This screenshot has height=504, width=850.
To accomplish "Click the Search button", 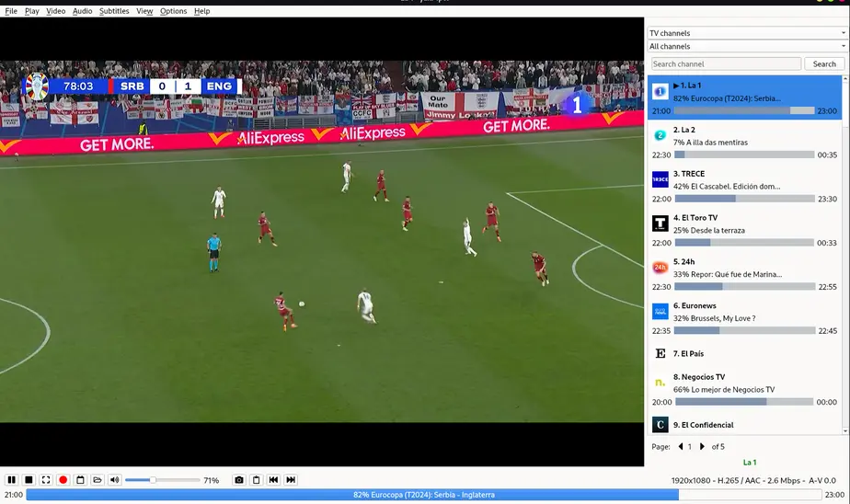I will click(x=824, y=64).
